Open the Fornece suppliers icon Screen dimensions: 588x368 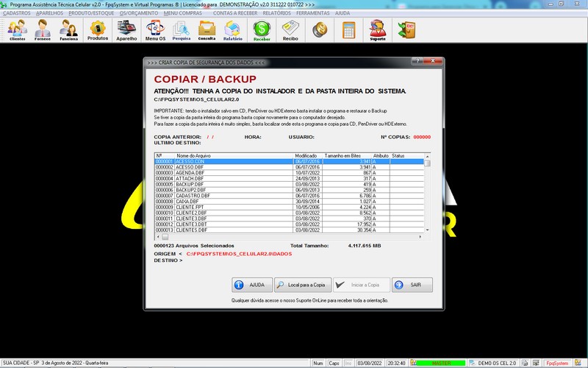(43, 30)
